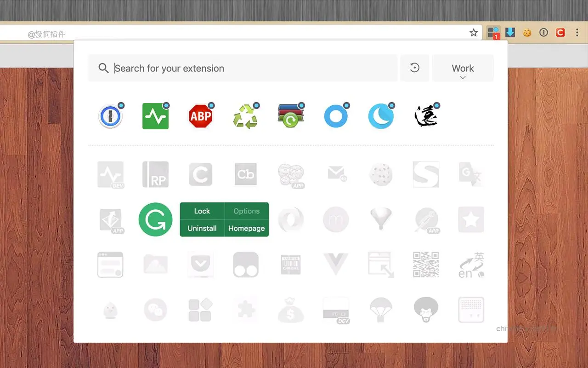
Task: Click the red C icon in browser toolbar
Action: [560, 33]
